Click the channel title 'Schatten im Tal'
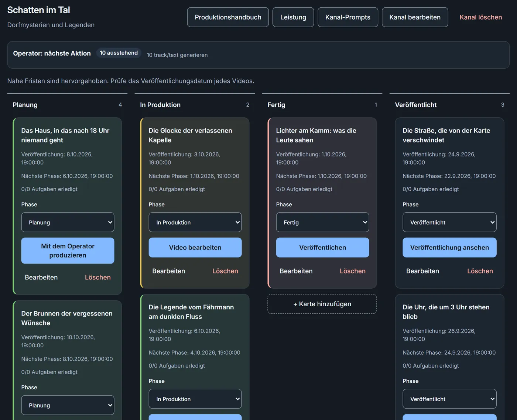This screenshot has width=517, height=420. 39,10
